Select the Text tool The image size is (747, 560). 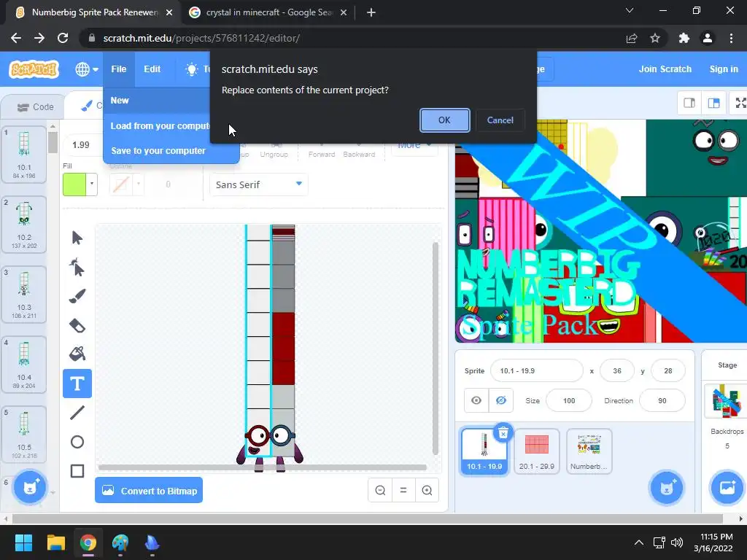click(x=77, y=384)
